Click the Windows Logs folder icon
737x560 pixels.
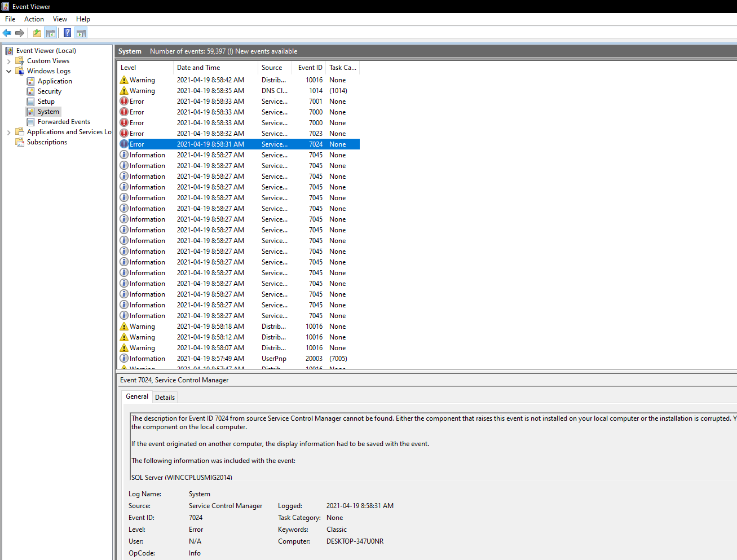pos(20,71)
